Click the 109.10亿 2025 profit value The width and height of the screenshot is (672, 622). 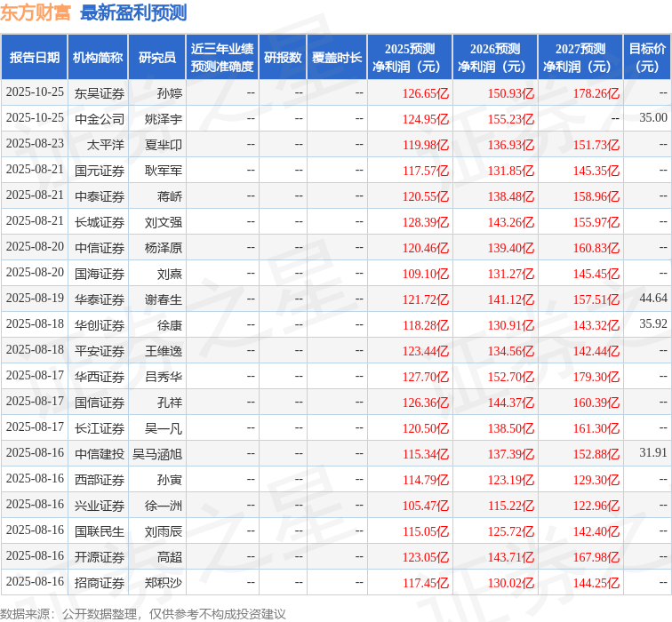426,274
